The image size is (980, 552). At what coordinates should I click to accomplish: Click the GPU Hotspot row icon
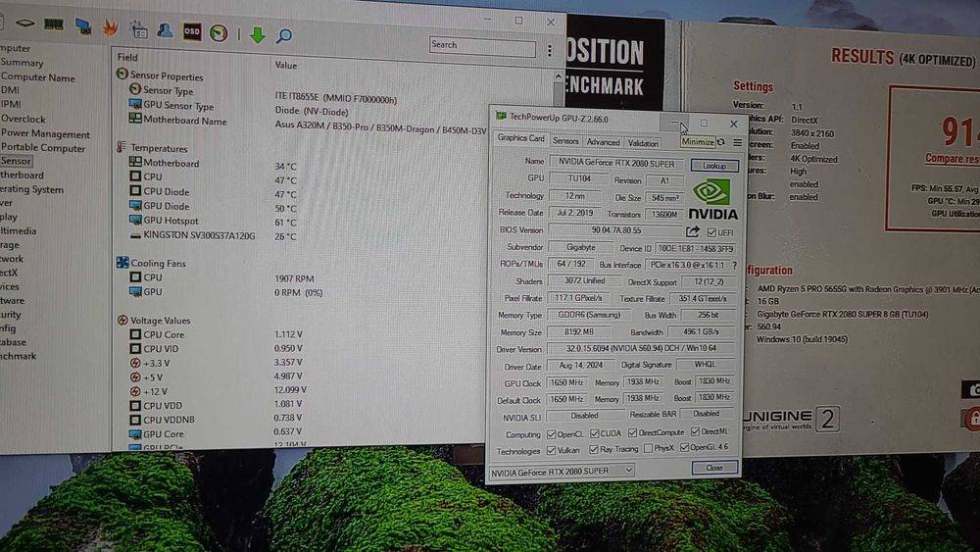tap(135, 220)
